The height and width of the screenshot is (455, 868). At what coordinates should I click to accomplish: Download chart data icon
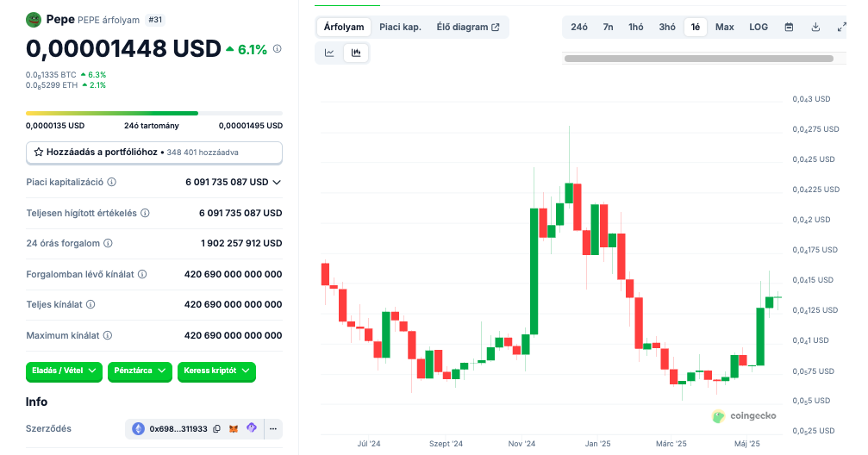[815, 27]
